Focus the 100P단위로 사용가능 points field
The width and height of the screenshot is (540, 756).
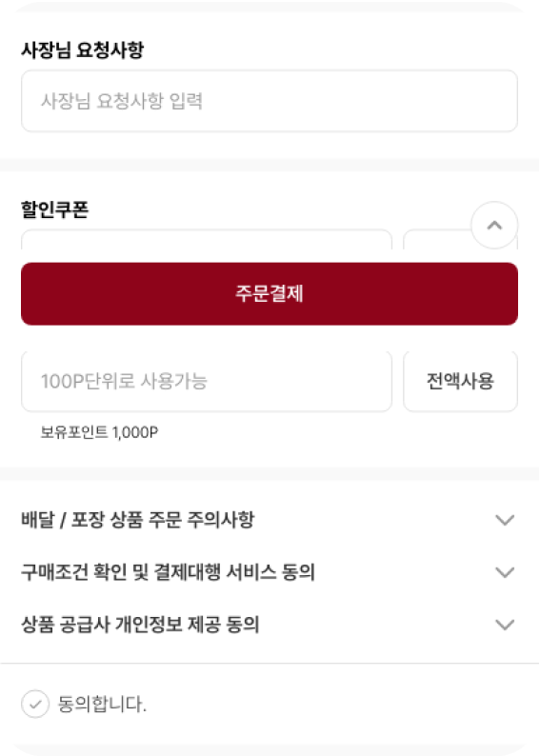(207, 381)
